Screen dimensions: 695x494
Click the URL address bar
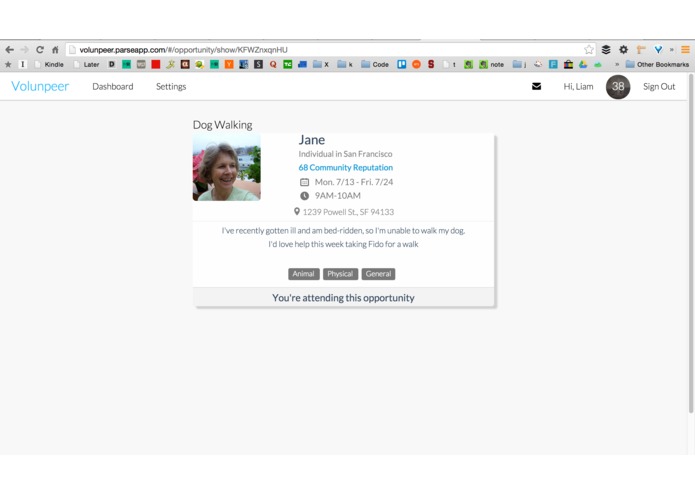tap(328, 50)
